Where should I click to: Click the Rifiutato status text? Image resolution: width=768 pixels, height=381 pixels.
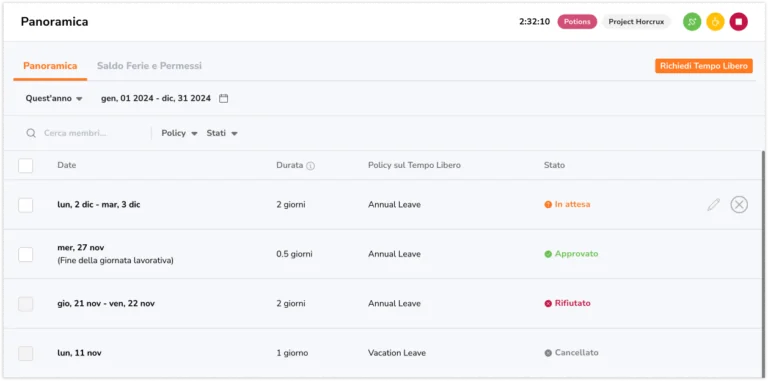[573, 304]
